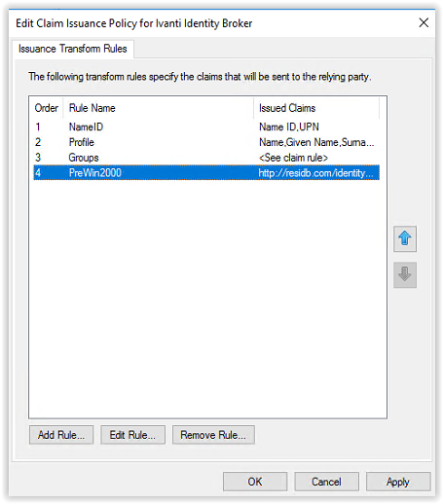Click the Rule Name column header
This screenshot has width=443, height=504.
click(x=158, y=108)
